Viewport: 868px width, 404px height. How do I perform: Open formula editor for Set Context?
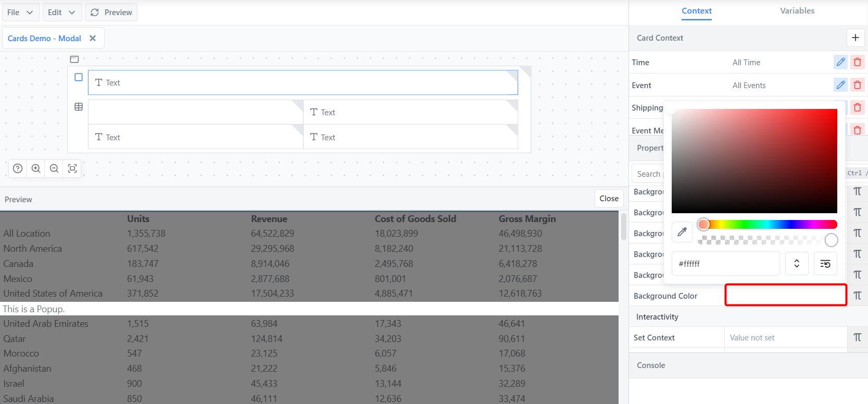click(857, 337)
